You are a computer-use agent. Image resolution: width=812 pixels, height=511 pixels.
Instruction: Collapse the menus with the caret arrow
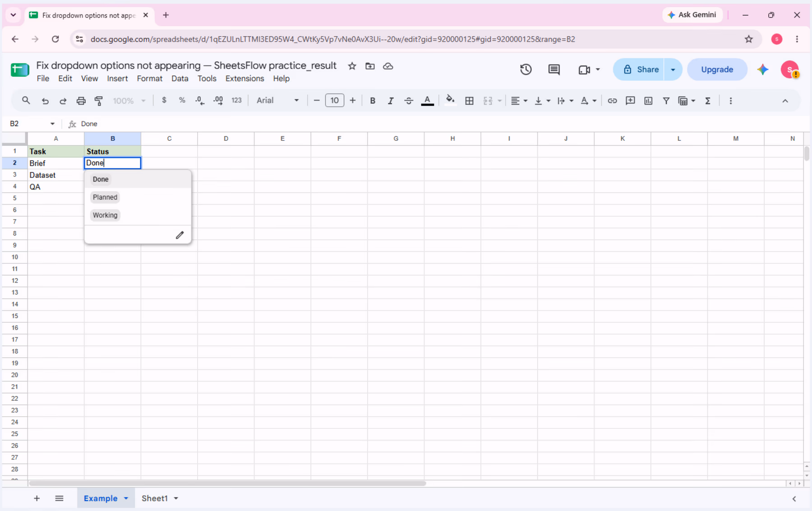pyautogui.click(x=785, y=101)
